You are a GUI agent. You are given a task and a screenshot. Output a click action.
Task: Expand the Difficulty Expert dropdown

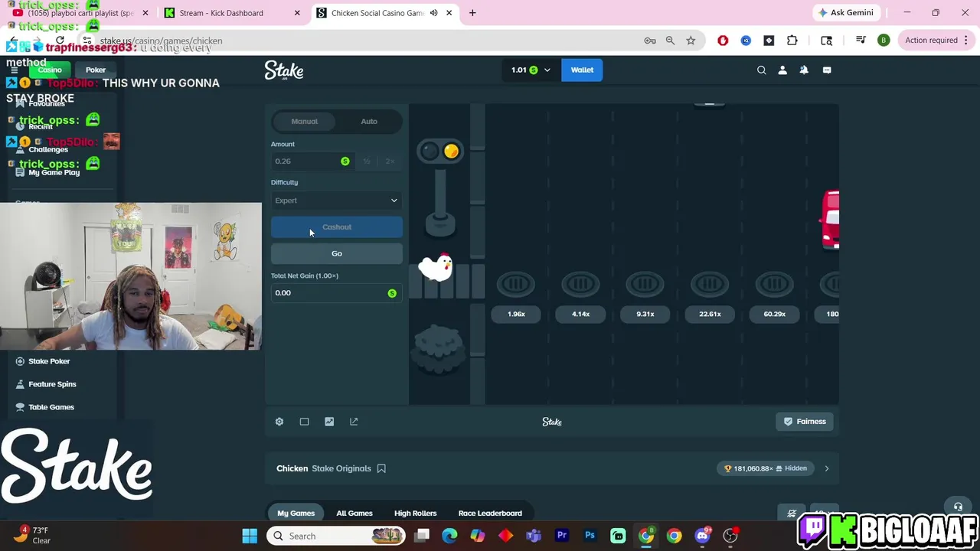(336, 201)
